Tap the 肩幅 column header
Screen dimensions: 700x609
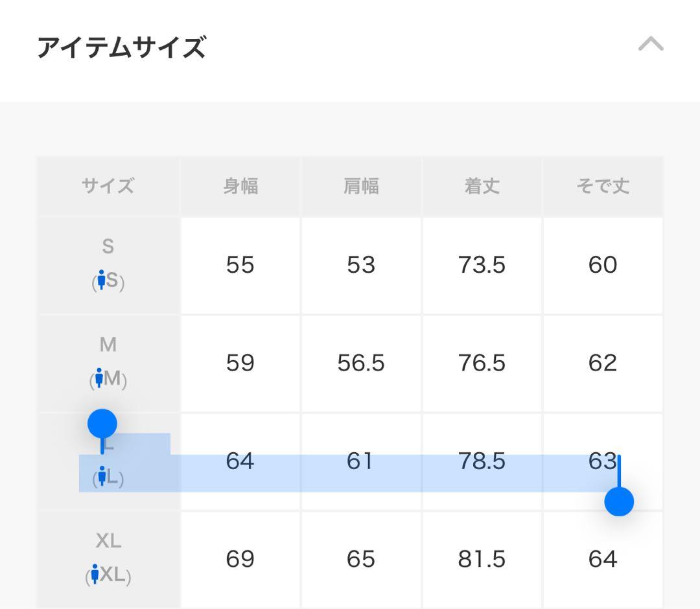361,187
